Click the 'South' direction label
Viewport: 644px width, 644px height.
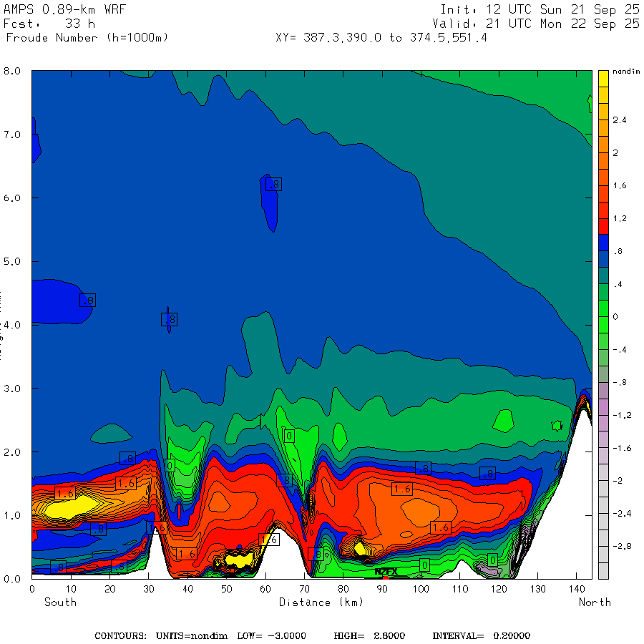tap(60, 602)
